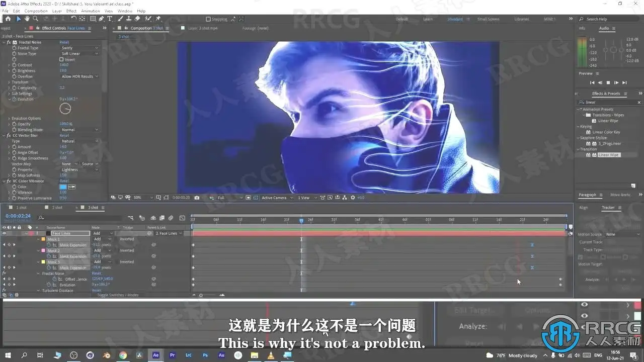Screen dimensions: 644x362
Task: Reset the VC Color Vibrance effect
Action: coord(64,181)
